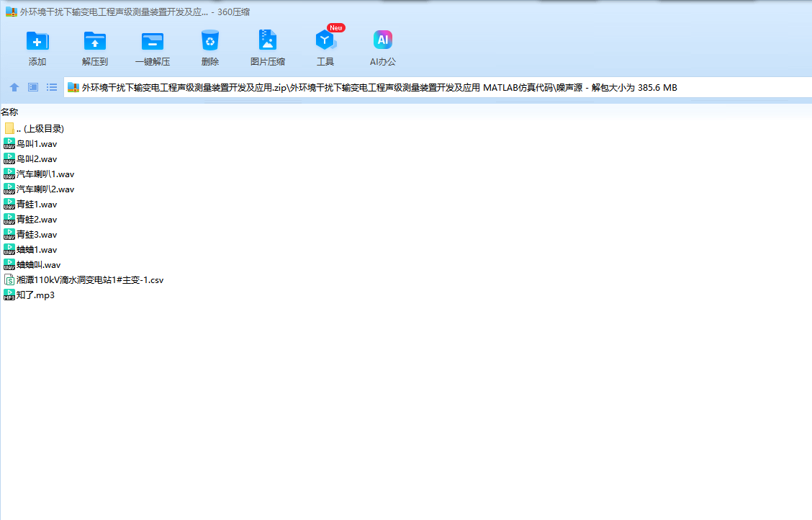This screenshot has width=812, height=520.
Task: Click the WAV icon of 蛐蛐1.wav
Action: point(9,250)
